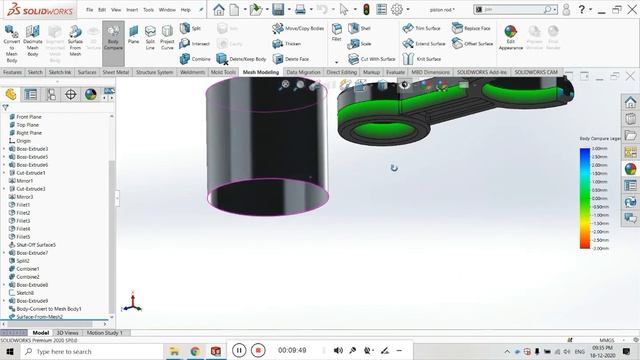640x360 pixels.
Task: Choose the Intersect command
Action: pos(195,43)
